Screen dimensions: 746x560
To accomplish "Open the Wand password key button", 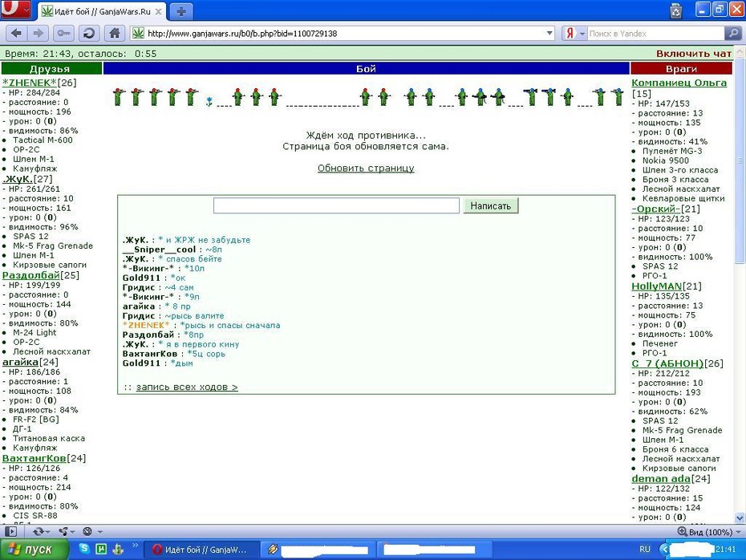I will pyautogui.click(x=63, y=34).
